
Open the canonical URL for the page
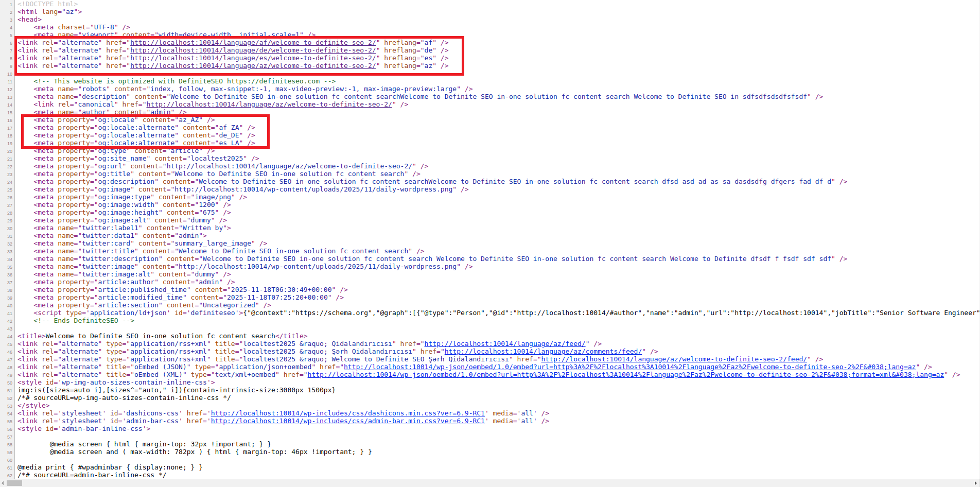tap(270, 105)
